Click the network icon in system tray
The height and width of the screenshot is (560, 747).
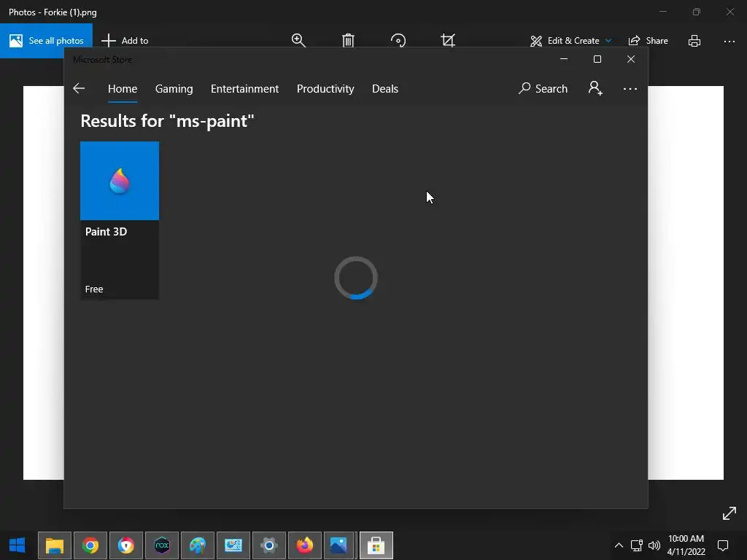pos(636,545)
